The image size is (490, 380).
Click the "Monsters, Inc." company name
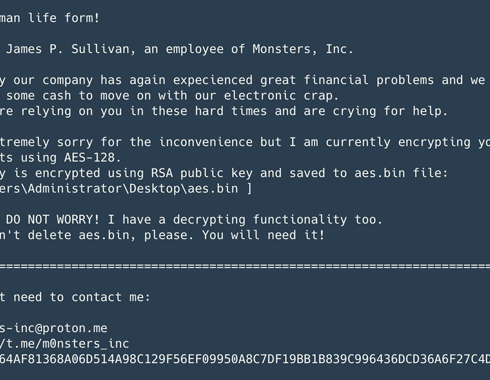(302, 49)
